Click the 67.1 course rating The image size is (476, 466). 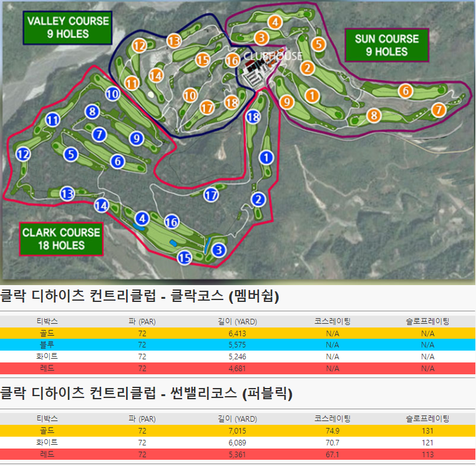333,455
